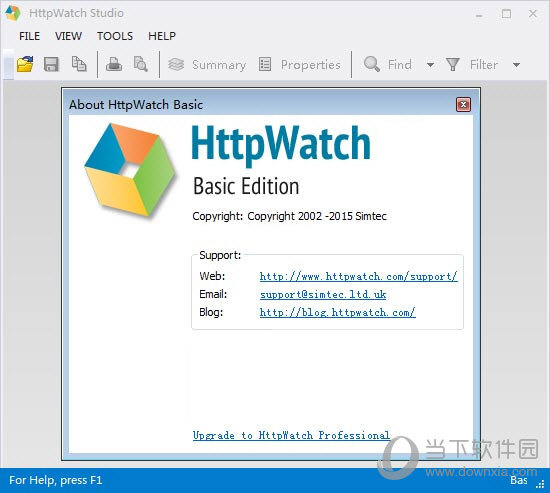This screenshot has height=493, width=550.
Task: Click the Find magnifying glass icon
Action: click(x=371, y=64)
